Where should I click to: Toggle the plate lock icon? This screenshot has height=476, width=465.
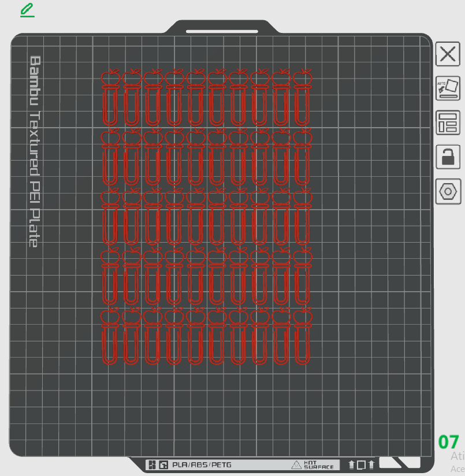click(448, 157)
